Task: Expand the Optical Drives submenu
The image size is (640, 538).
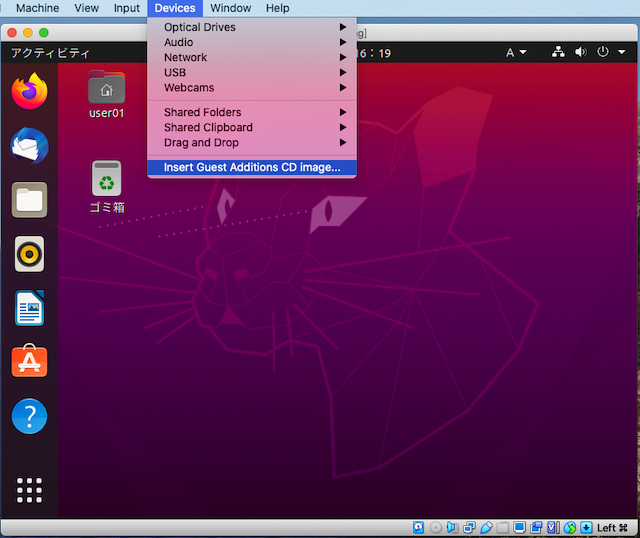Action: coord(252,27)
